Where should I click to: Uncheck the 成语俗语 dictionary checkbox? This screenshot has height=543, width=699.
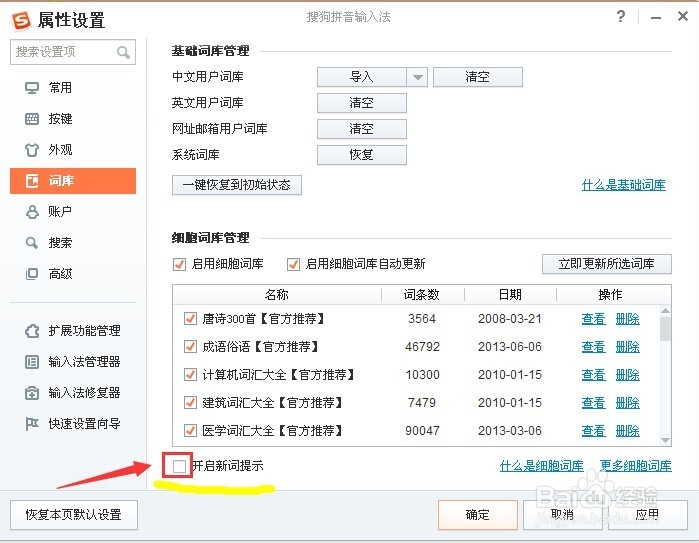tap(190, 346)
